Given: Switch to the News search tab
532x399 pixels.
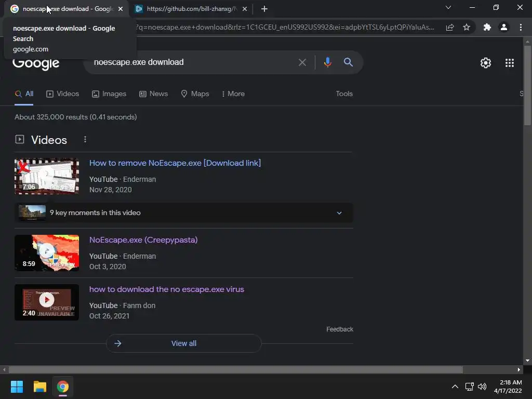Looking at the screenshot, I should [x=153, y=94].
